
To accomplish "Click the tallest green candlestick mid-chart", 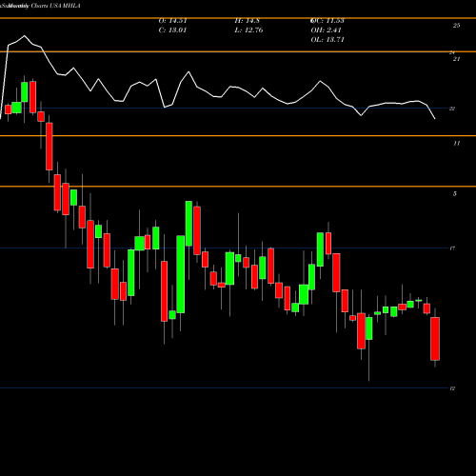I will [181, 274].
